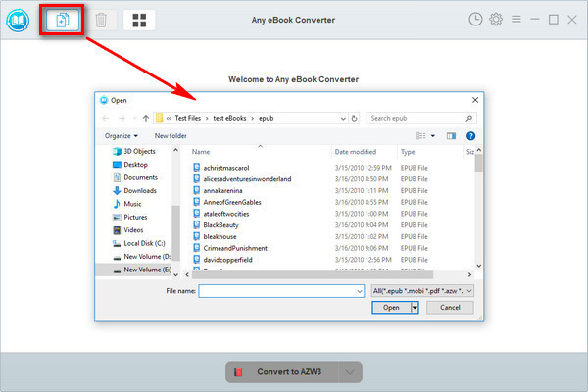
Task: Click the File name input field
Action: [277, 291]
